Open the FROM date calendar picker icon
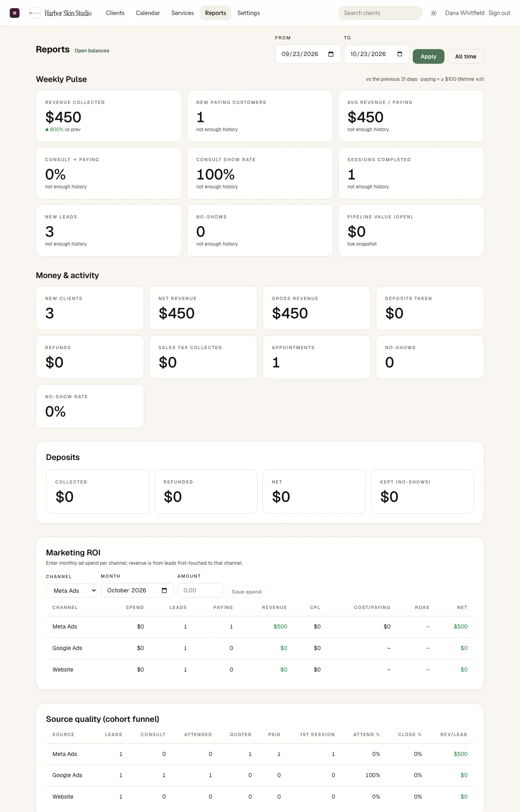 [x=331, y=54]
